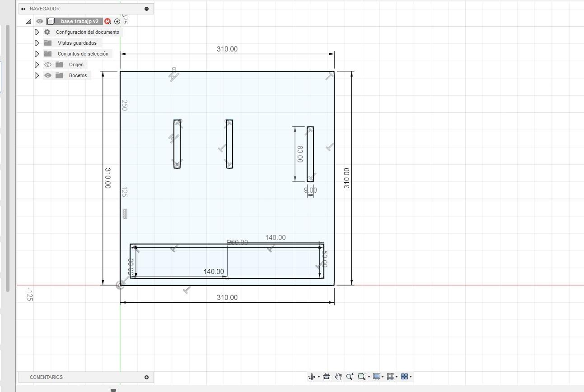Collapse the base trabajp v2 root node
The image size is (584, 392).
click(x=29, y=21)
